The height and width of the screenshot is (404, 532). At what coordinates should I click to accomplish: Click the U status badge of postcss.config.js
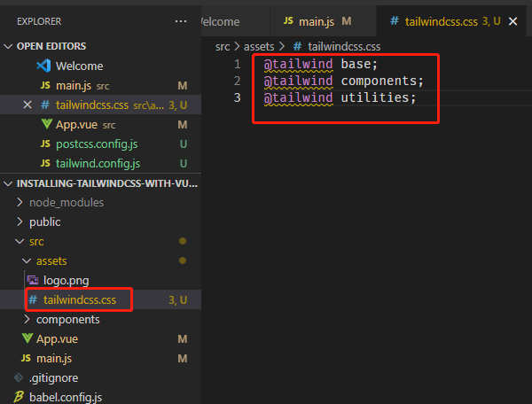184,144
